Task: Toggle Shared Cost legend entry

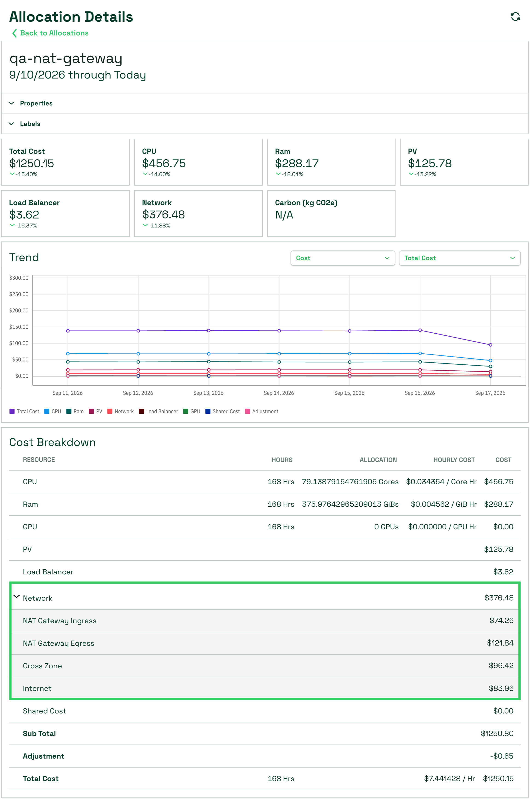Action: tap(223, 411)
